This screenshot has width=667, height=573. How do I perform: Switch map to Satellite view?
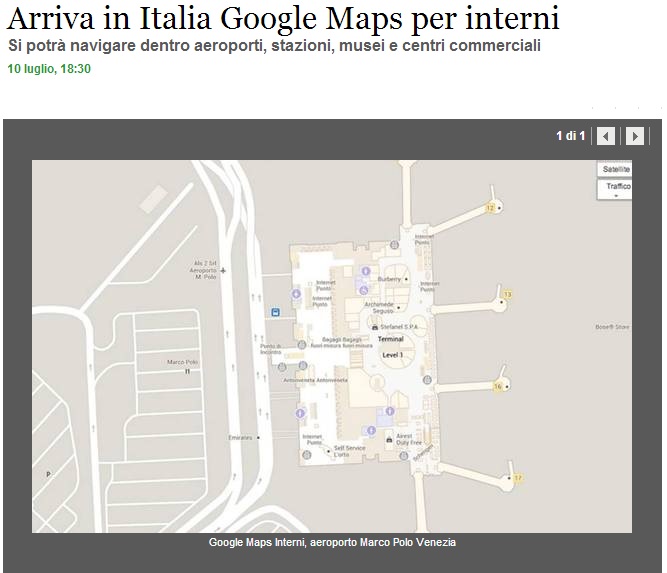(x=615, y=169)
